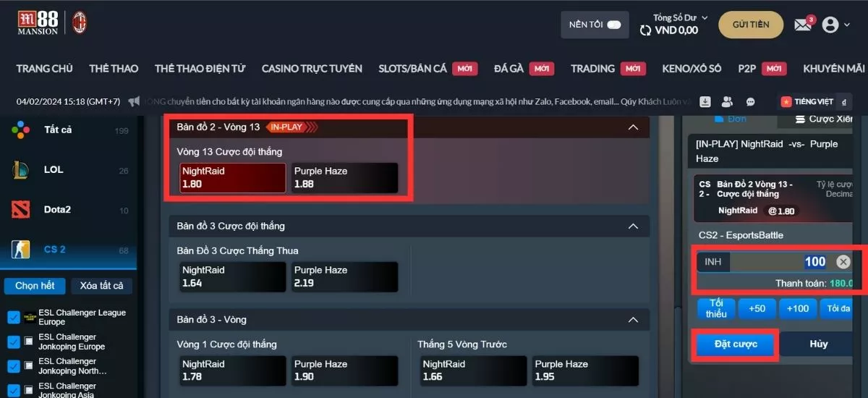
Task: Click the Chọn hết button
Action: 35,286
